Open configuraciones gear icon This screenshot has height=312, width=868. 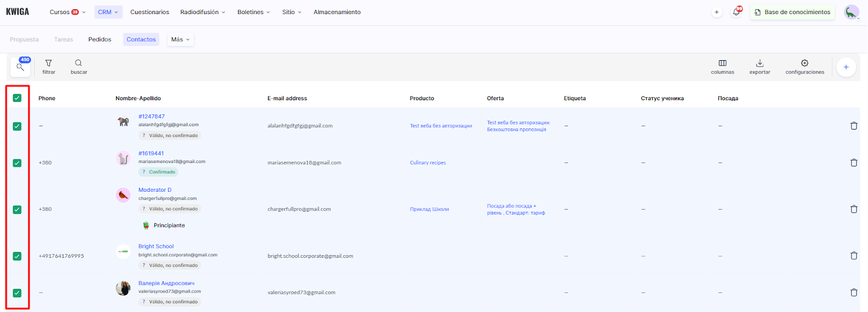pos(805,63)
